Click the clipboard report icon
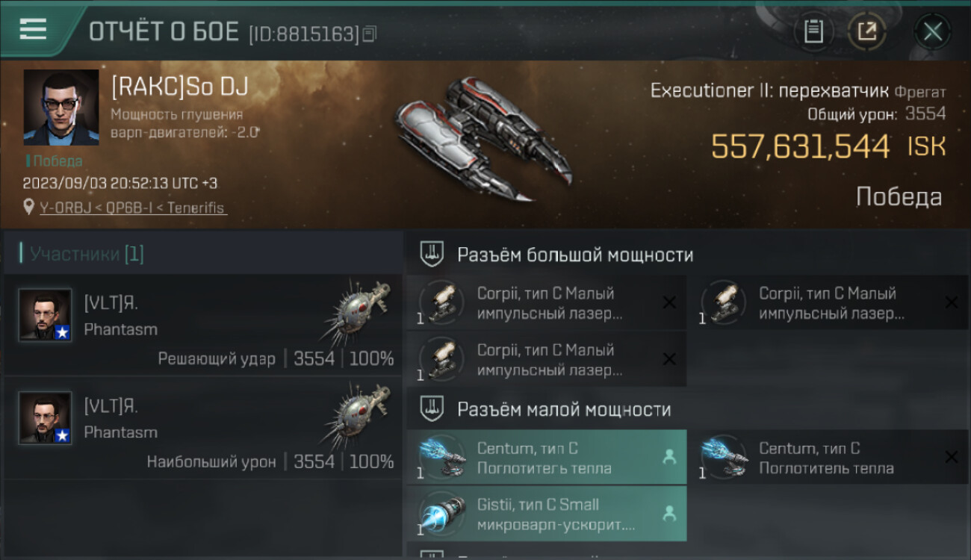The width and height of the screenshot is (971, 560). (813, 31)
